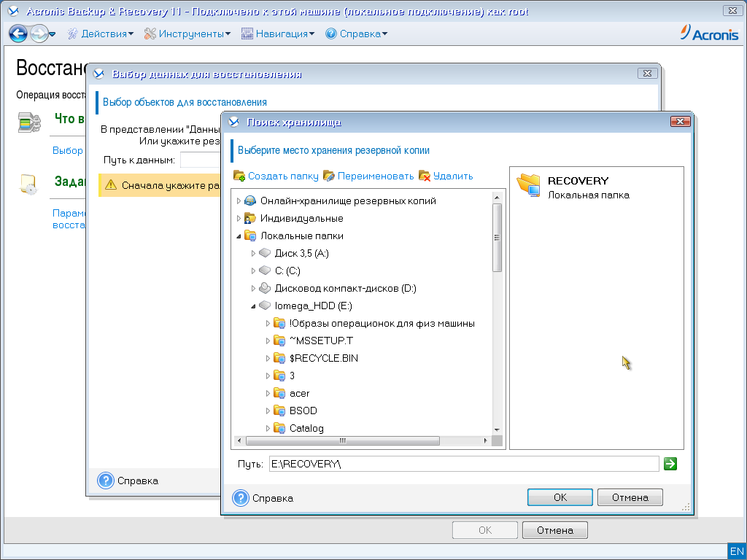Expand Онлайн-хранилище резервных копий node
This screenshot has width=747, height=560.
(239, 201)
